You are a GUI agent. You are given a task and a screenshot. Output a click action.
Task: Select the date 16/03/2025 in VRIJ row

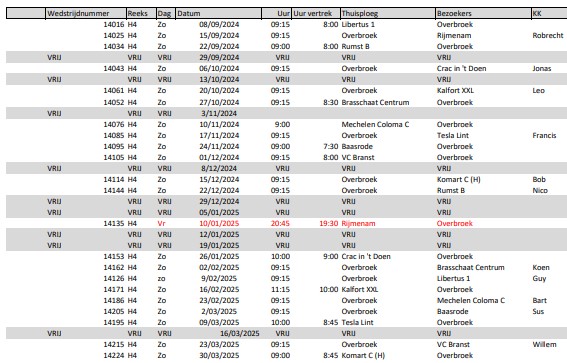[240, 333]
